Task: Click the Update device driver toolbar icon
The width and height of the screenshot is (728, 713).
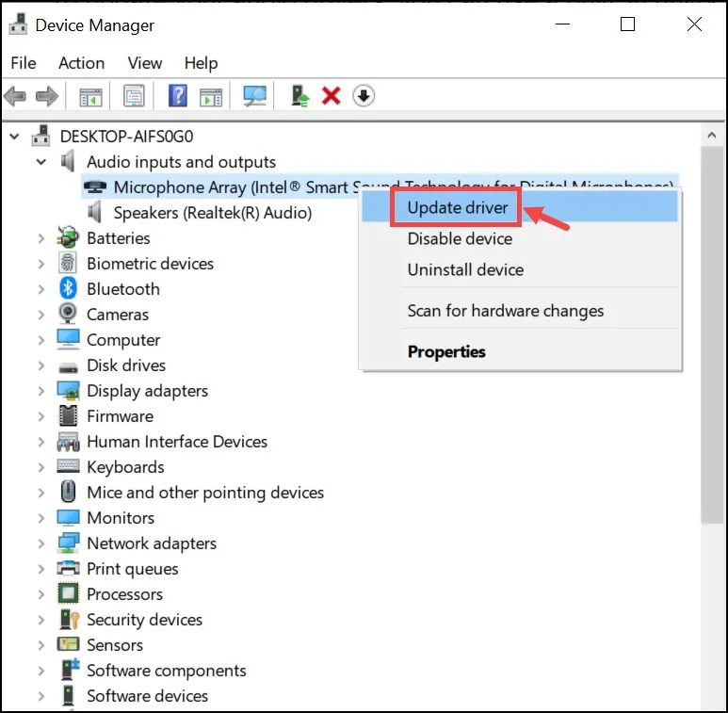Action: [299, 96]
